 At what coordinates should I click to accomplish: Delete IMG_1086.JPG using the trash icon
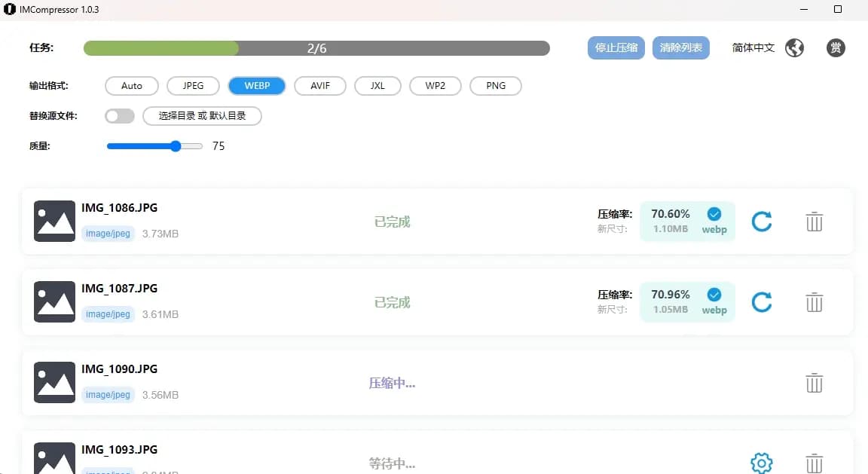coord(814,222)
